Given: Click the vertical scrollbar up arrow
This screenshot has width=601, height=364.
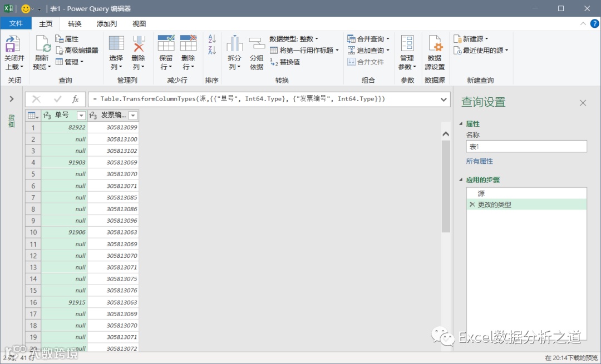Looking at the screenshot, I should [x=445, y=134].
